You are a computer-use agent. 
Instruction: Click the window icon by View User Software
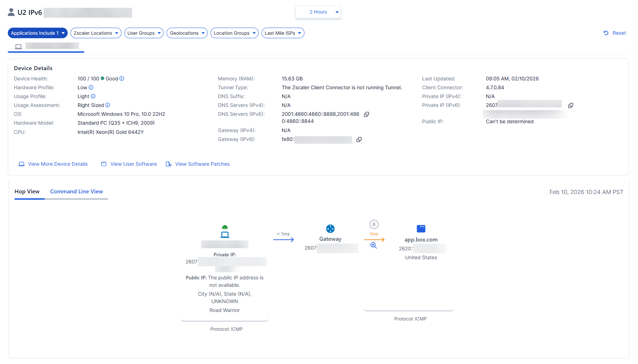pyautogui.click(x=104, y=164)
